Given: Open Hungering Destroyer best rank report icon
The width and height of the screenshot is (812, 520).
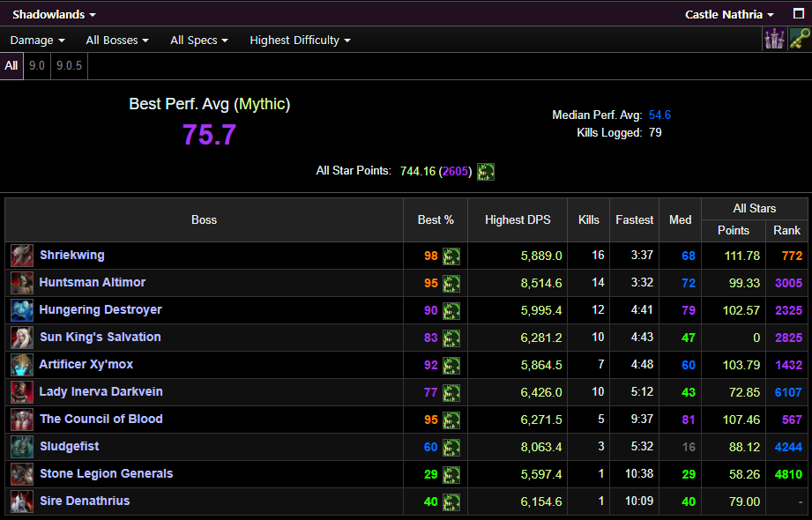Looking at the screenshot, I should click(x=451, y=311).
